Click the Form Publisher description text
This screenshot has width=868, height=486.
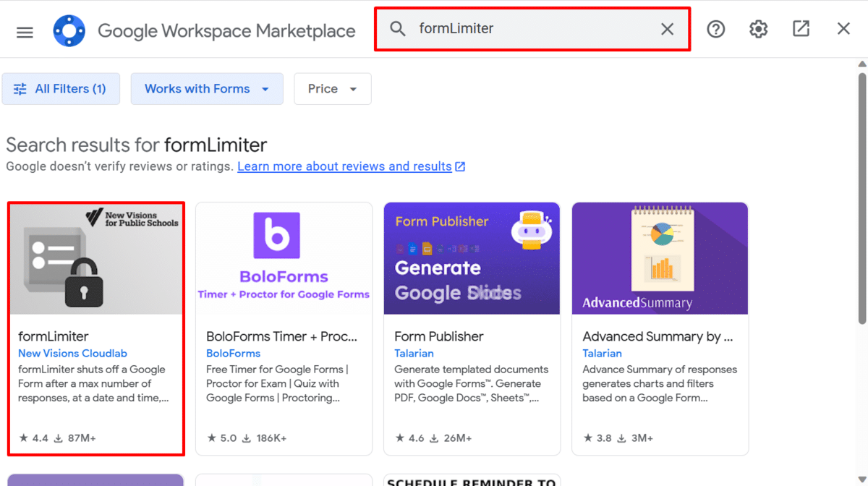tap(472, 383)
